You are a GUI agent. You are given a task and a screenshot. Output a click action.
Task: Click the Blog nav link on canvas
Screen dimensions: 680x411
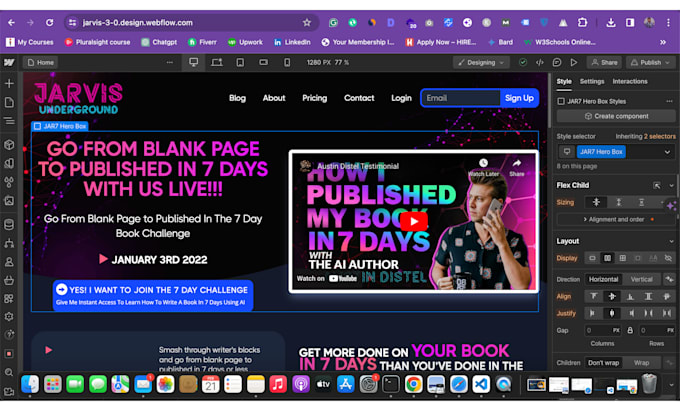(x=237, y=98)
